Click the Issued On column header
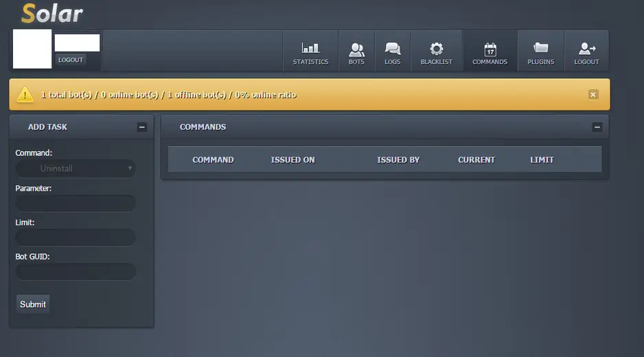The image size is (644, 357). click(292, 160)
